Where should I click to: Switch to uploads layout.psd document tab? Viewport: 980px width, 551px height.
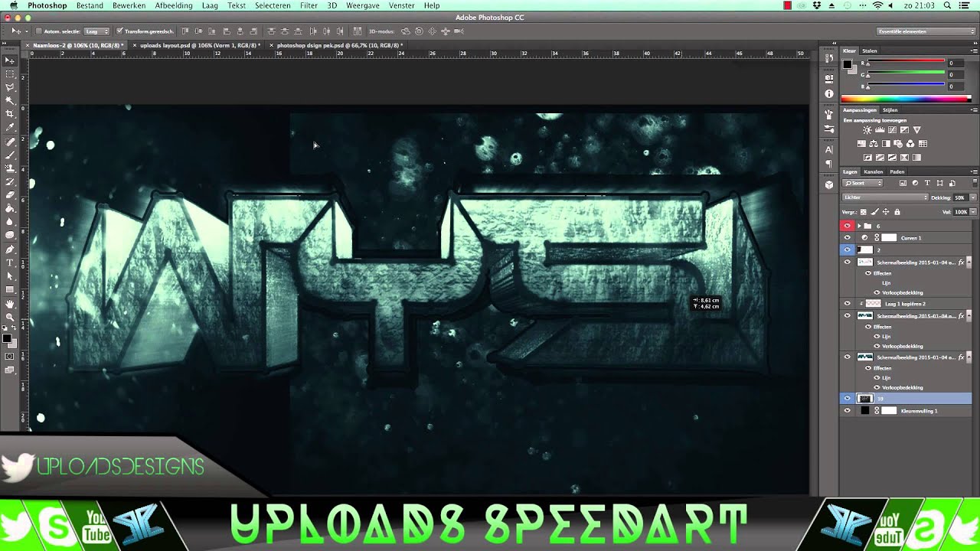tap(198, 45)
